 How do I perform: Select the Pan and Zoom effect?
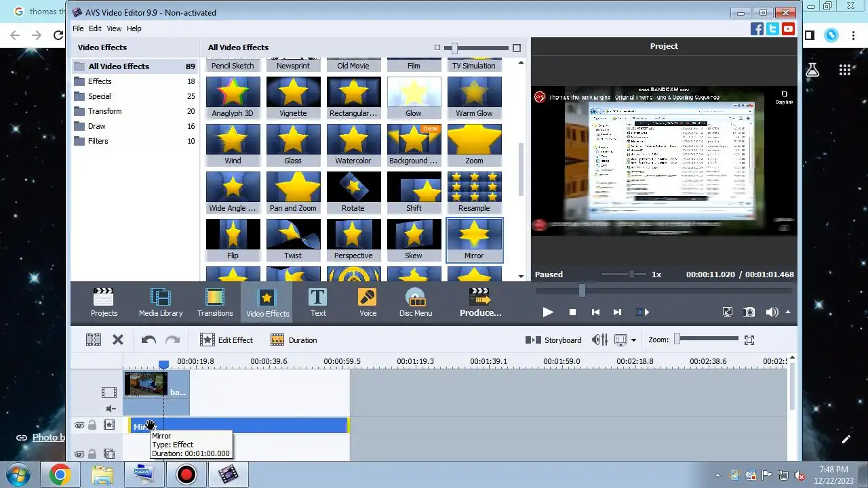click(293, 192)
